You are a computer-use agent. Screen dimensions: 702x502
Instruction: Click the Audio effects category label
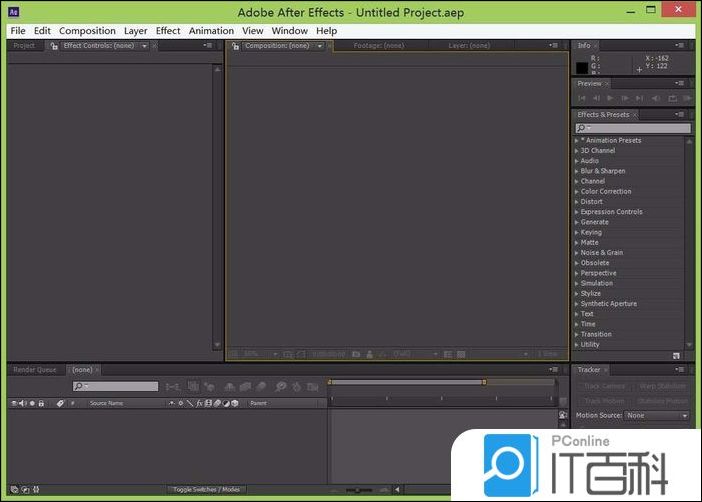click(590, 161)
